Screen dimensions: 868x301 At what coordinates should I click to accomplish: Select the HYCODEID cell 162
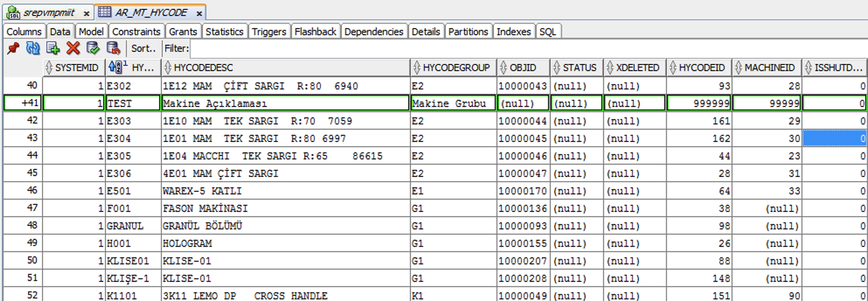coord(699,138)
